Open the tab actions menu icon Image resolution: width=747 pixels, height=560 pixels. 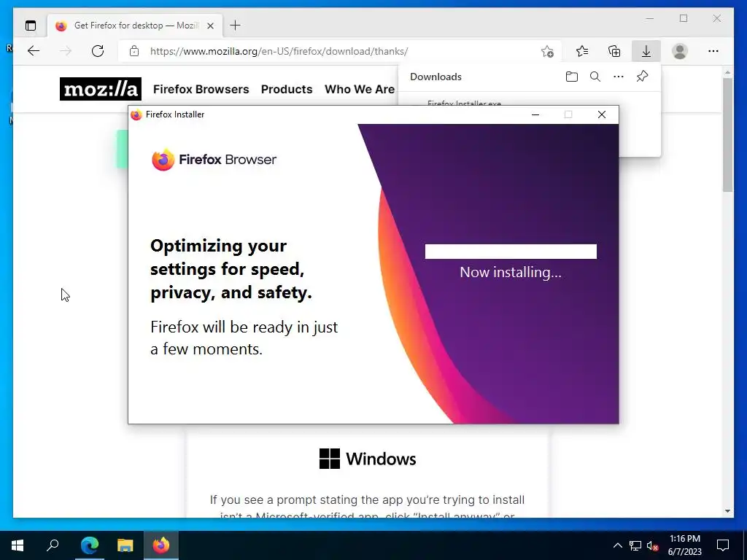click(31, 26)
